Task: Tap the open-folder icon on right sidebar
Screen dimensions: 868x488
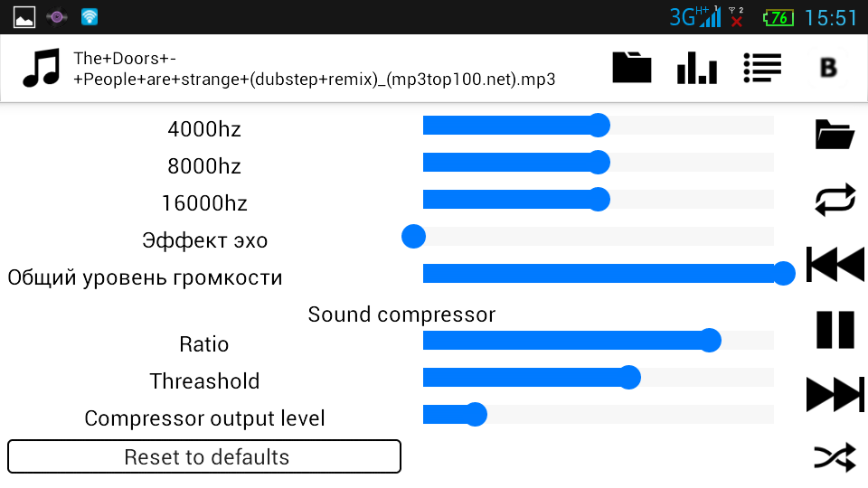Action: click(835, 134)
